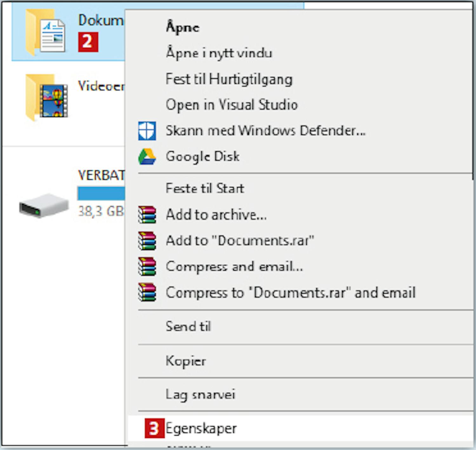Image resolution: width=476 pixels, height=450 pixels.
Task: Choose Åpne i nytt vindu
Action: 219,53
